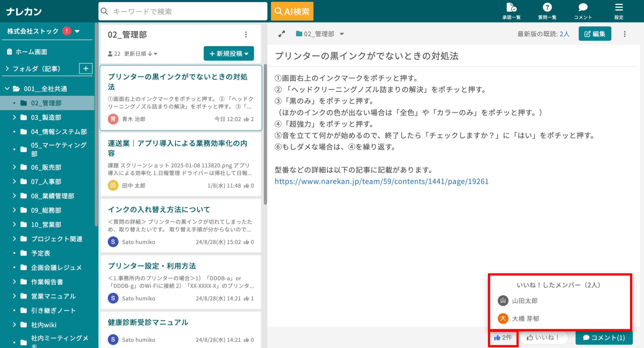Open the 設定 hamburger menu
The height and width of the screenshot is (348, 644).
tap(619, 11)
